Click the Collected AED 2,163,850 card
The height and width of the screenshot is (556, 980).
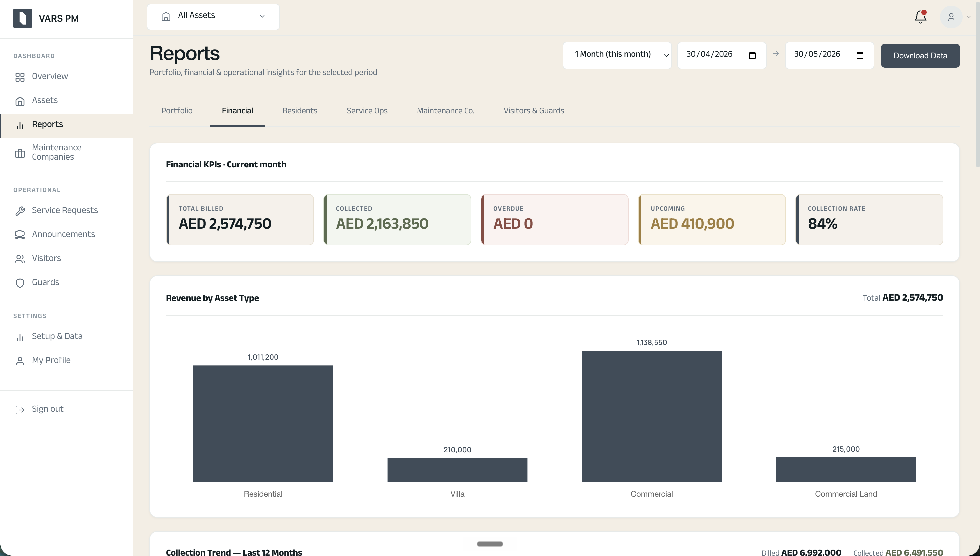click(x=397, y=220)
